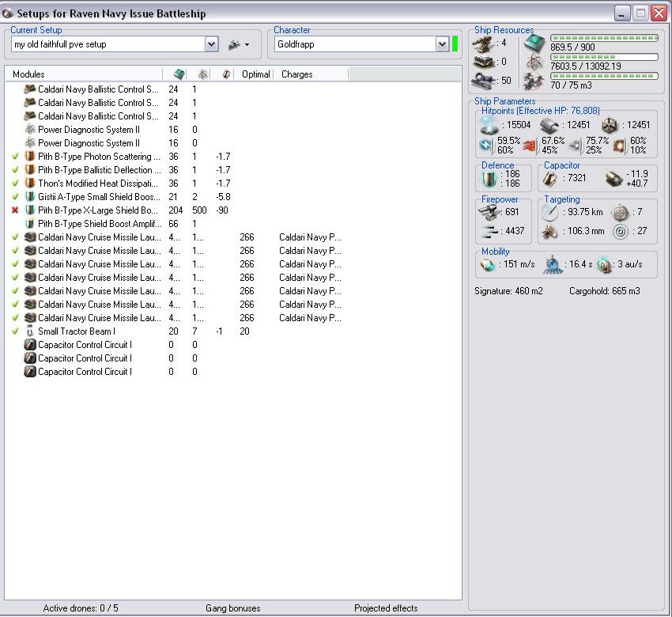Click the hull structure hitpoints icon
The image size is (672, 617).
(x=609, y=126)
